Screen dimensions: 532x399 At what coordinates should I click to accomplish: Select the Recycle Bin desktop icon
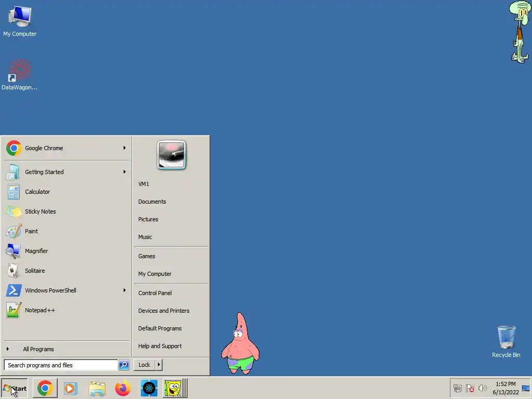[506, 341]
